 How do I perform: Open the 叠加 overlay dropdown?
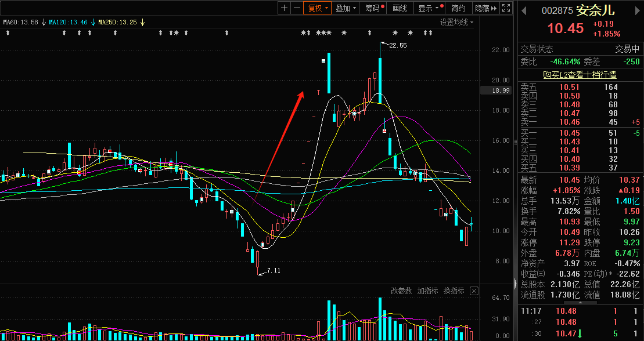click(346, 8)
